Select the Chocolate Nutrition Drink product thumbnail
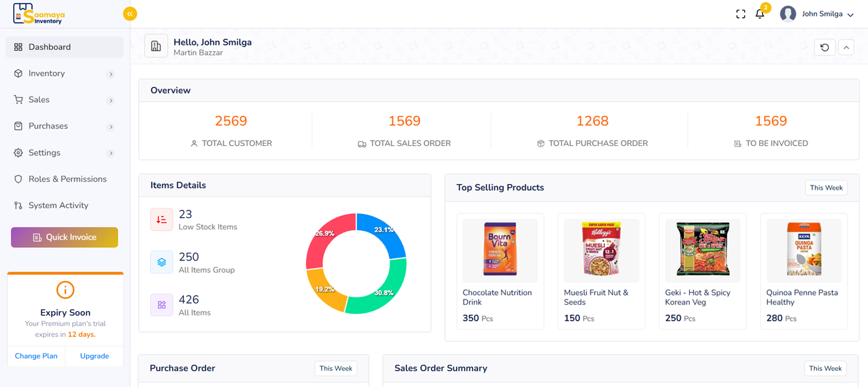Screen dimensions: 868x387 (500, 250)
